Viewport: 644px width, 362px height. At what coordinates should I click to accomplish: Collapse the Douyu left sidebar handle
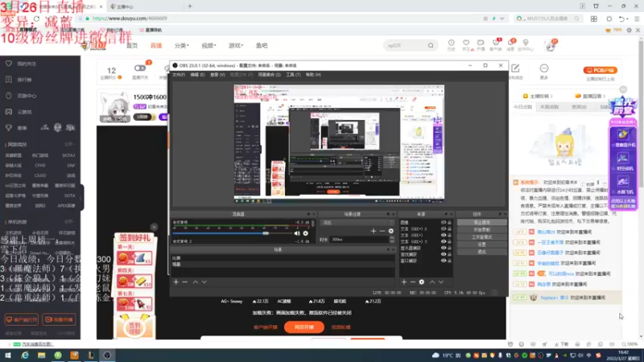pos(81,197)
